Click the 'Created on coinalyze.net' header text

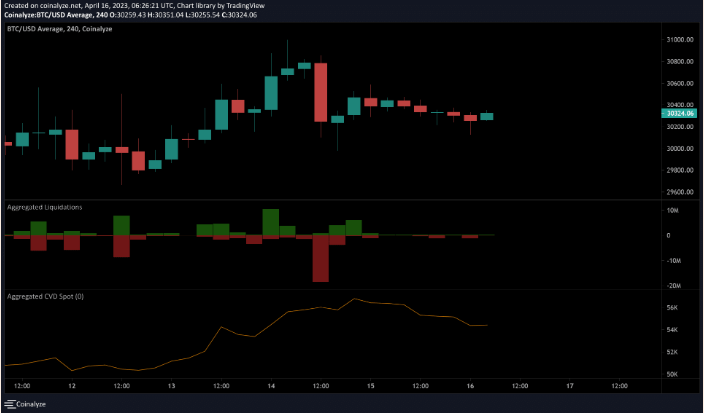click(x=133, y=6)
